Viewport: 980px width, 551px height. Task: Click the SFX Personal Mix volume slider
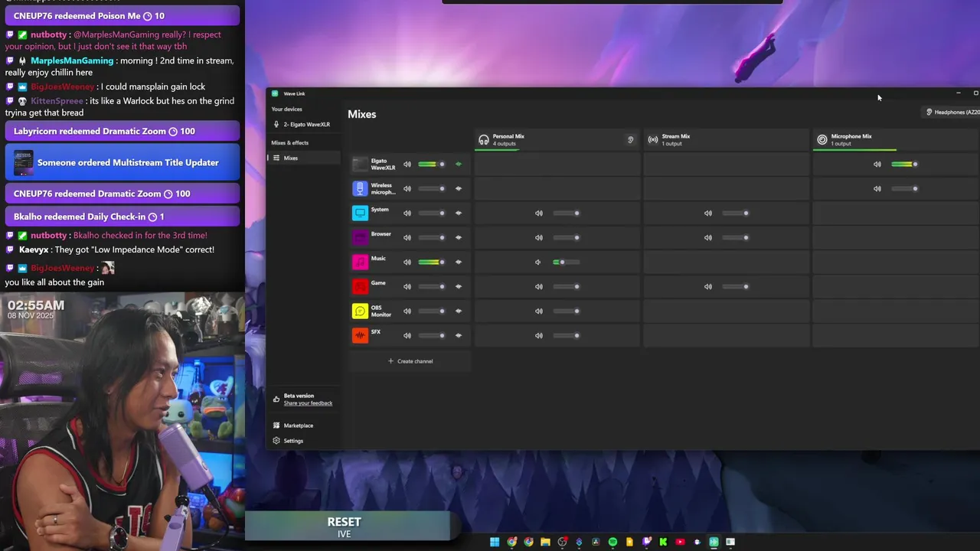click(567, 335)
